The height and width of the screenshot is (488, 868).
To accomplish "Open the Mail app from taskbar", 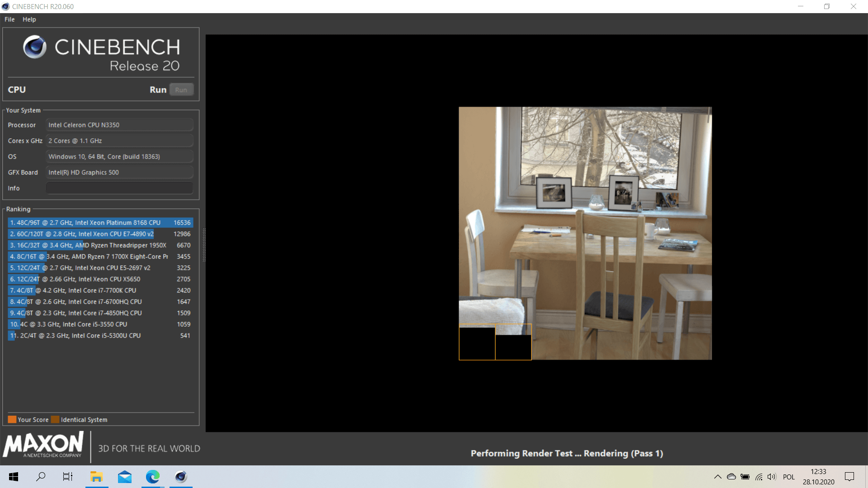I will pyautogui.click(x=124, y=477).
